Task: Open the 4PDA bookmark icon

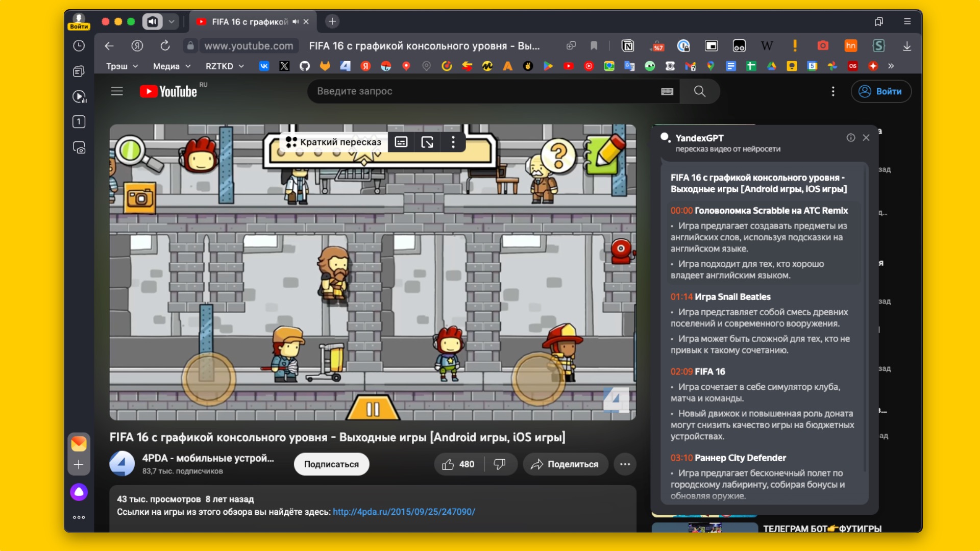Action: pyautogui.click(x=345, y=66)
